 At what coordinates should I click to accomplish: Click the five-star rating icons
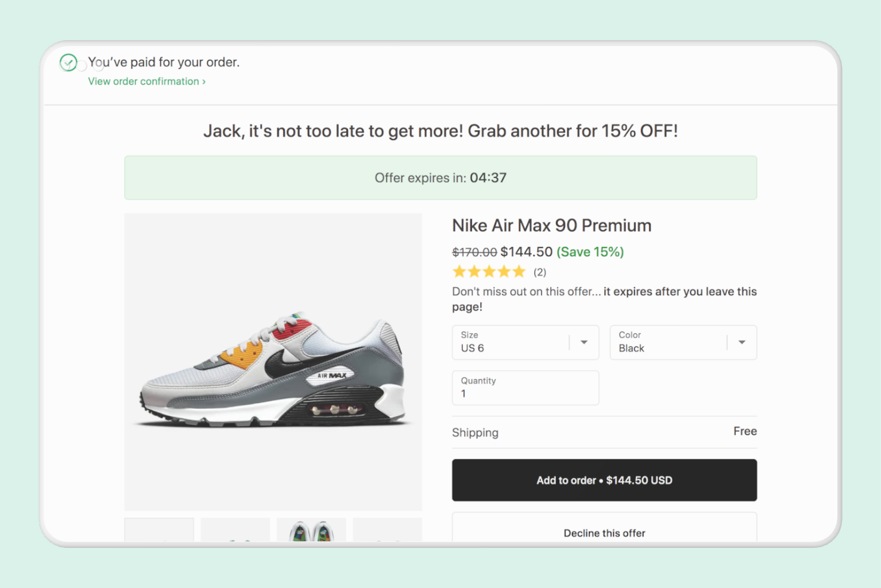[489, 272]
